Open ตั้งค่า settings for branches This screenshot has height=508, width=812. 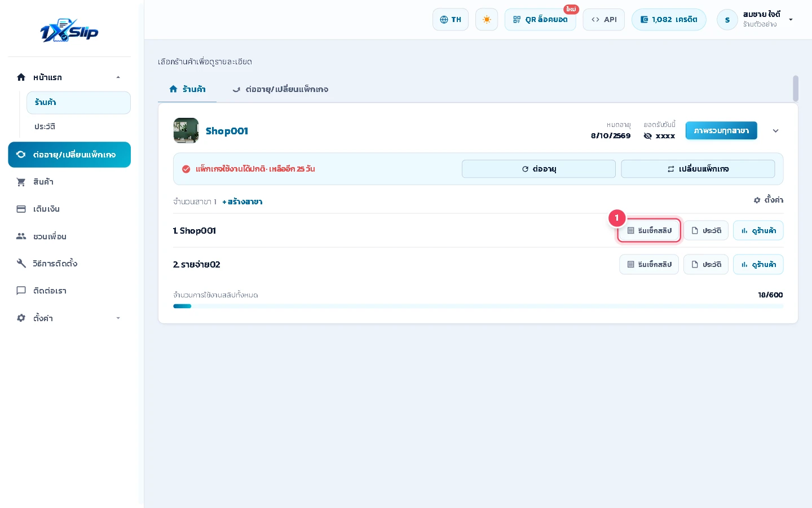[769, 200]
